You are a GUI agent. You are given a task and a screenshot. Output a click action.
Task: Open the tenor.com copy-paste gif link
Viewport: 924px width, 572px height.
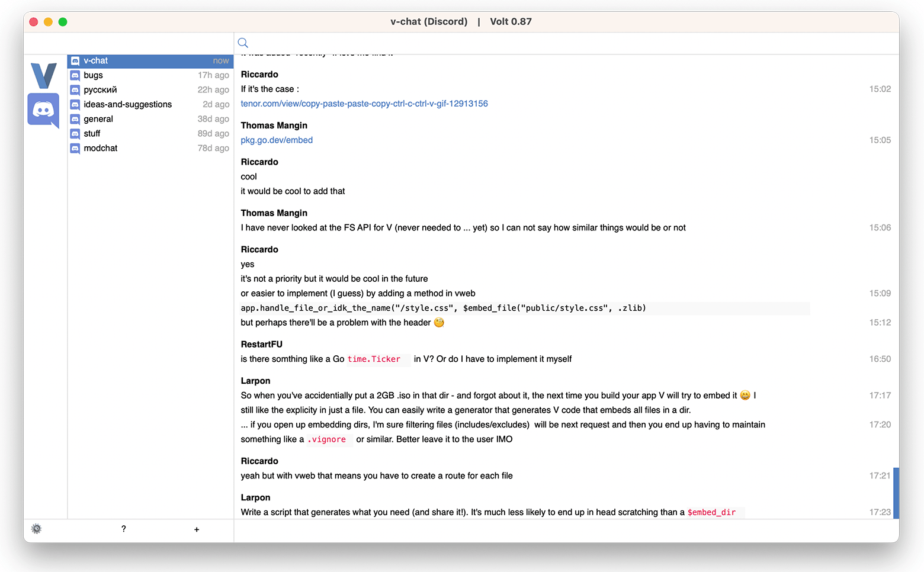point(364,104)
